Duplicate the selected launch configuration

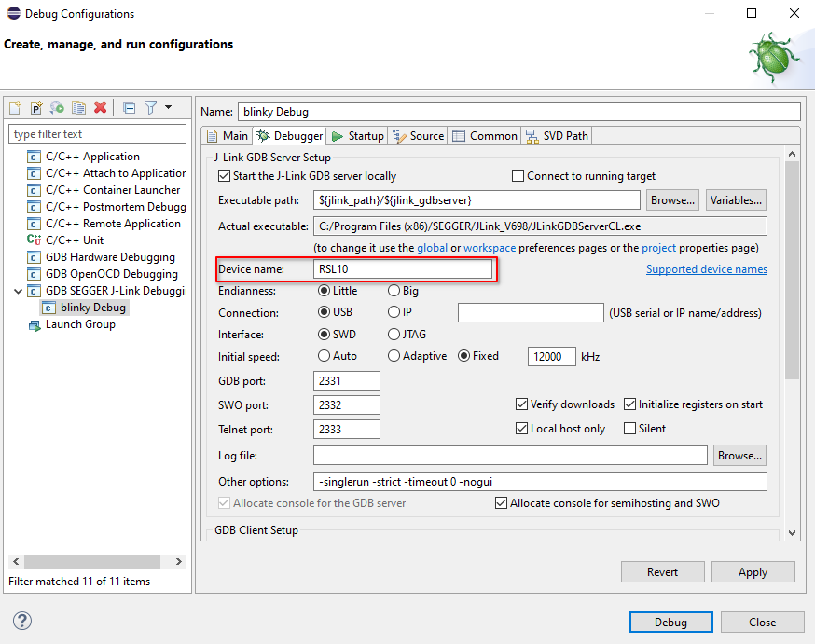[x=78, y=107]
